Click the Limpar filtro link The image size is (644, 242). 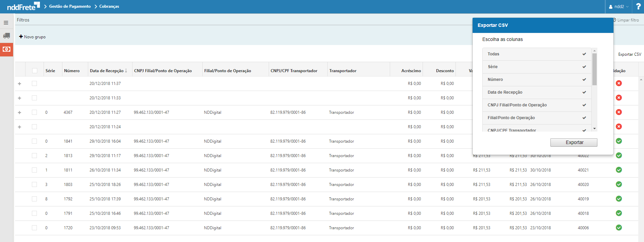(628, 20)
